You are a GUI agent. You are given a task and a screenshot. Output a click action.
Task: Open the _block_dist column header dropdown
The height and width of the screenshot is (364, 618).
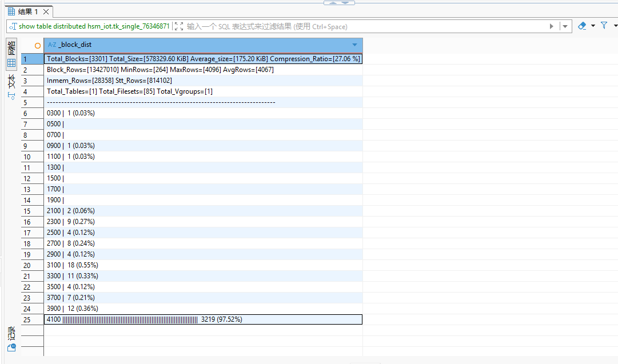click(x=354, y=45)
